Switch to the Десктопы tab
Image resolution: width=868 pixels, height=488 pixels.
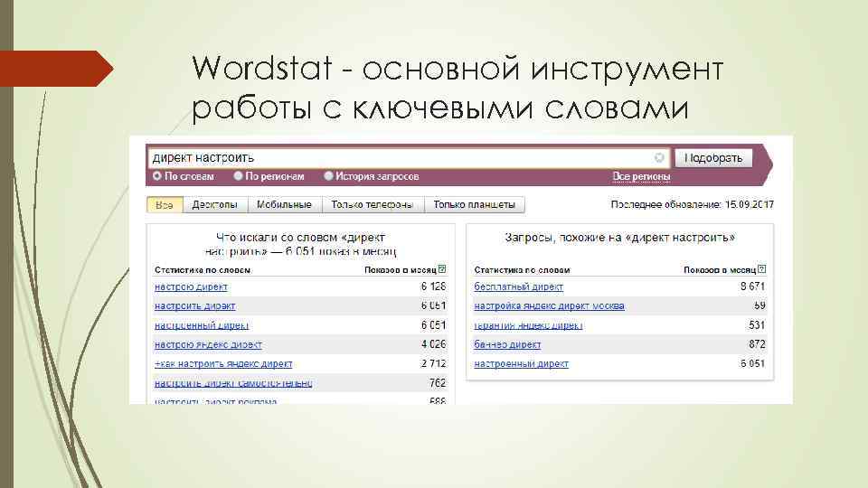[x=215, y=205]
